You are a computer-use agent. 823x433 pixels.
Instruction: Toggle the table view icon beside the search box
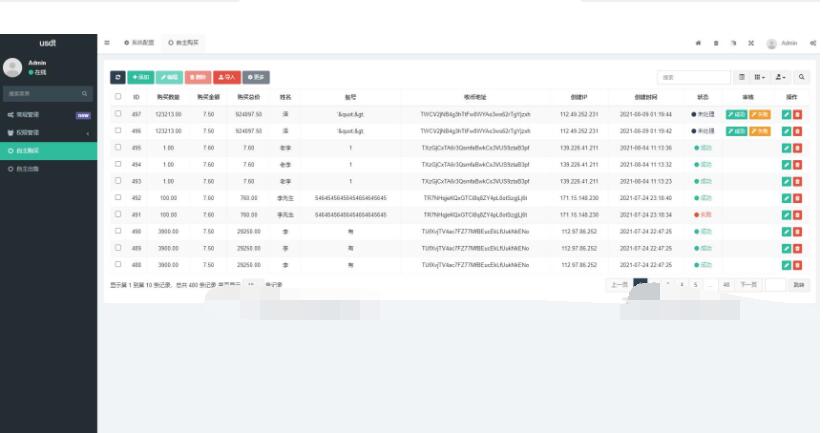742,77
